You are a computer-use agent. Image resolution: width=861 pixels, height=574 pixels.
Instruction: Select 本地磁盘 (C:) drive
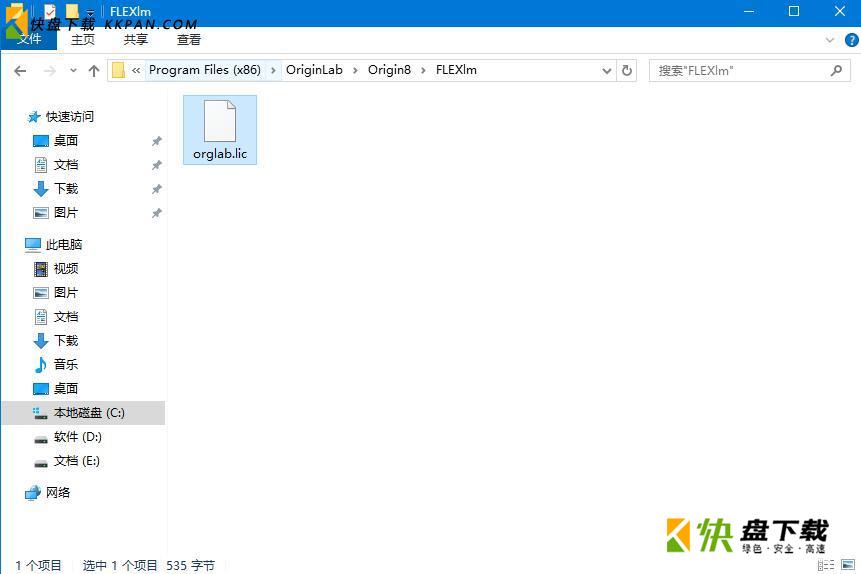(83, 413)
